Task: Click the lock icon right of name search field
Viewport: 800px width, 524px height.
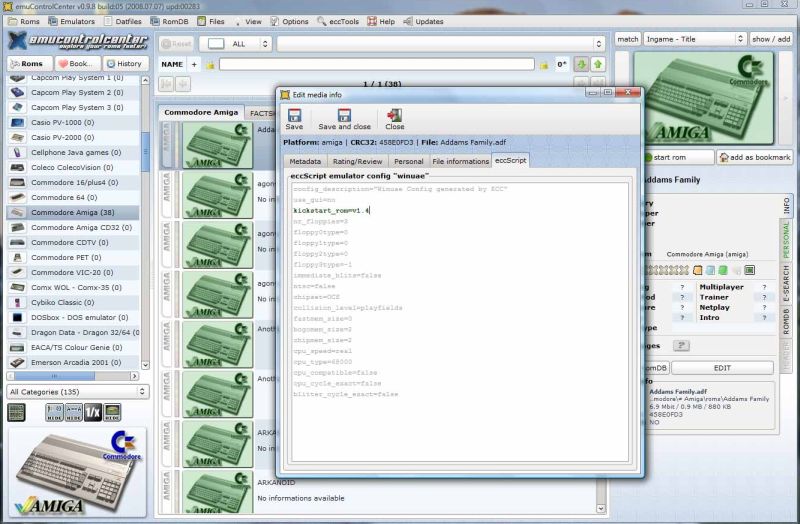Action: pos(544,65)
